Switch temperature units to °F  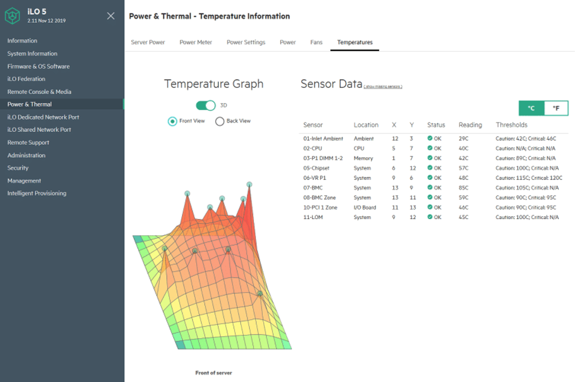point(556,108)
